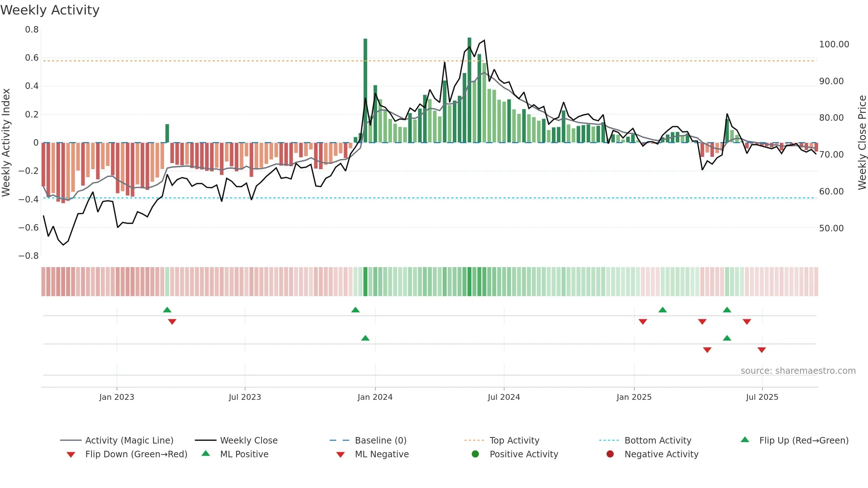Click the isolated green bar in spring 2023
This screenshot has width=868, height=488.
point(167,133)
